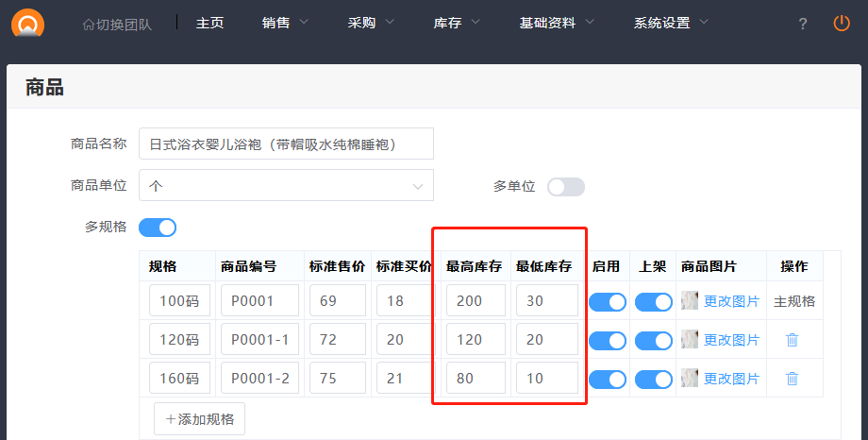Image resolution: width=868 pixels, height=440 pixels.
Task: Open the help question mark icon
Action: coord(803,24)
